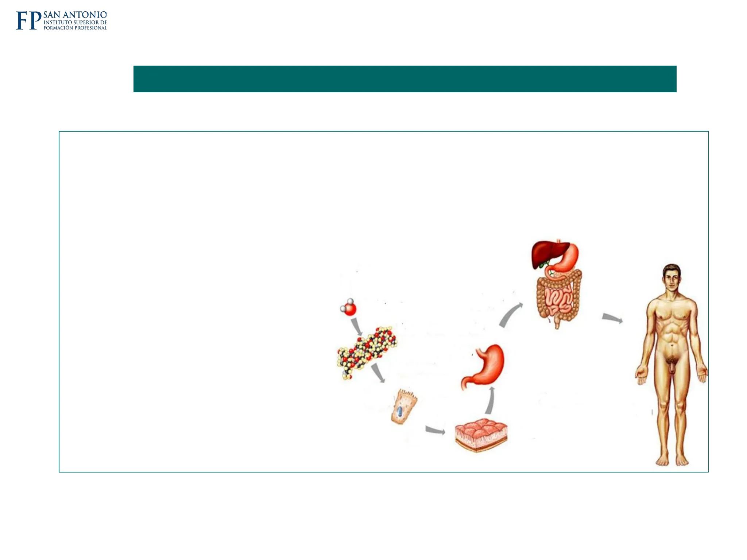Click the large FP logo letters
747x560 pixels.
tap(29, 20)
